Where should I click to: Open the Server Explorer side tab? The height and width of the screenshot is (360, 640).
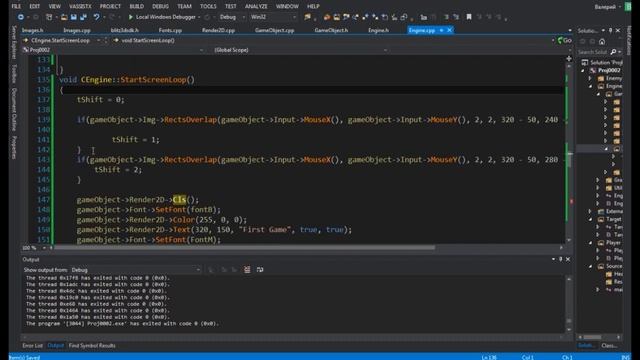tap(14, 42)
